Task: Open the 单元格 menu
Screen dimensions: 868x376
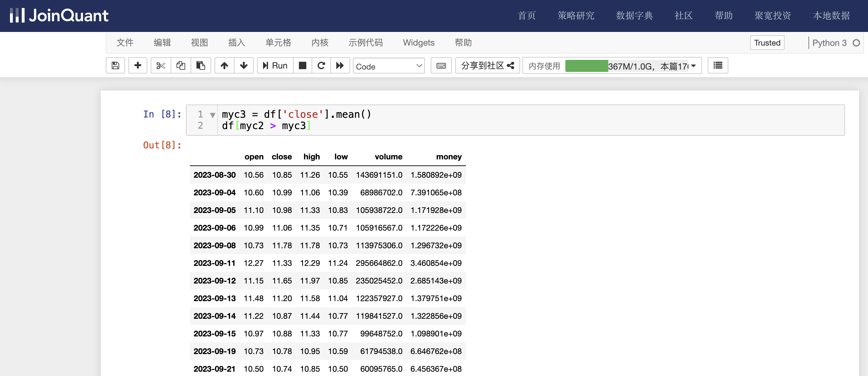Action: pyautogui.click(x=278, y=43)
